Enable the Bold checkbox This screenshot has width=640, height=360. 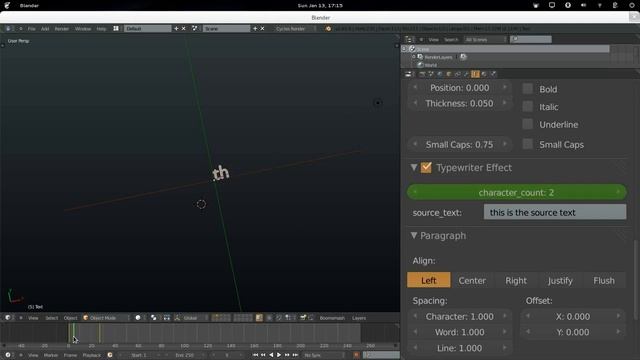[528, 89]
